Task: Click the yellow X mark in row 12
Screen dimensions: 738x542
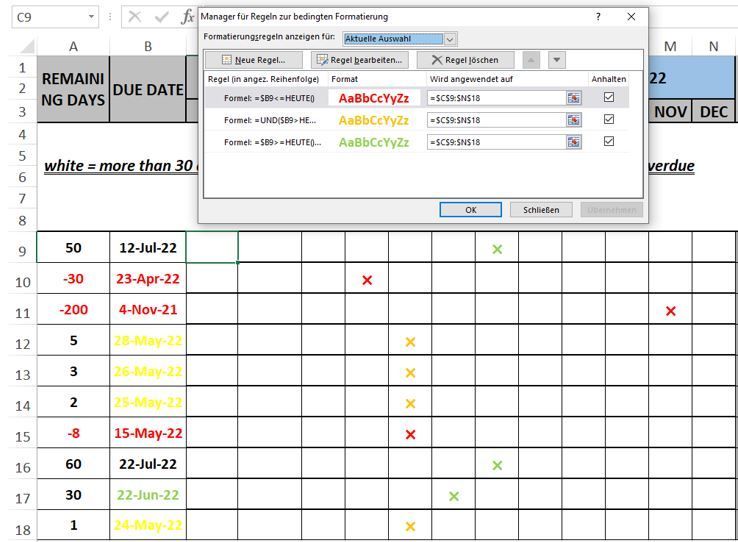Action: tap(410, 342)
